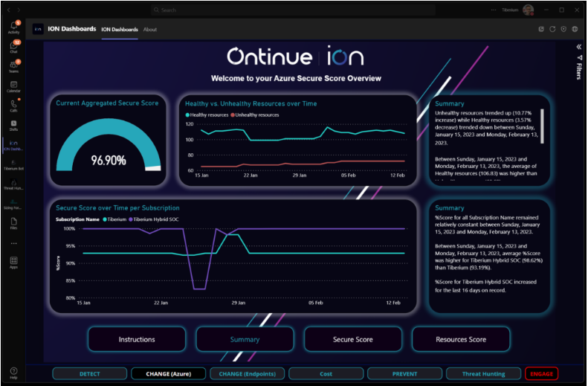Click the shield icon in tab bar

pyautogui.click(x=563, y=29)
